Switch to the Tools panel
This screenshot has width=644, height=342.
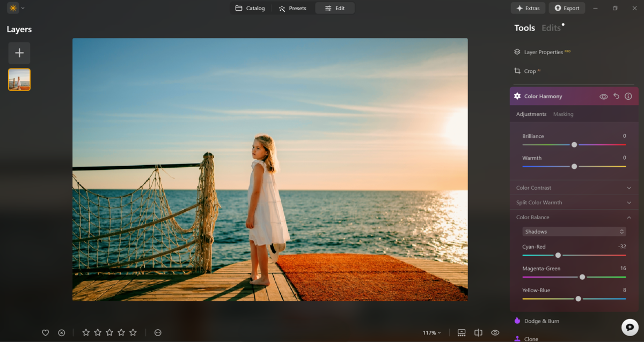coord(524,28)
